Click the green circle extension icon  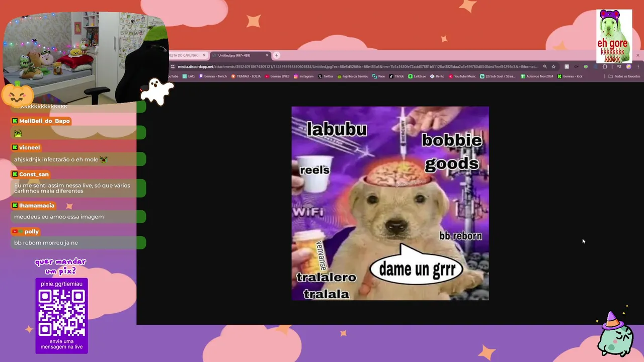pos(586,66)
